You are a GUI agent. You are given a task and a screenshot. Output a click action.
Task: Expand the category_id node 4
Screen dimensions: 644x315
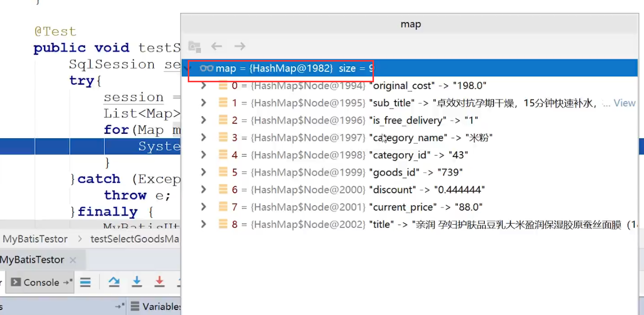coord(203,155)
